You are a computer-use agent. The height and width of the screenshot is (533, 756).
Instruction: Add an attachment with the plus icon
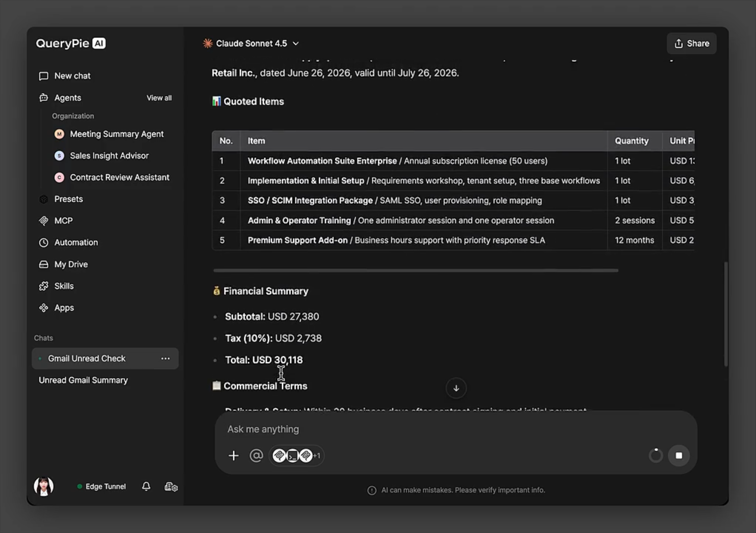tap(234, 456)
